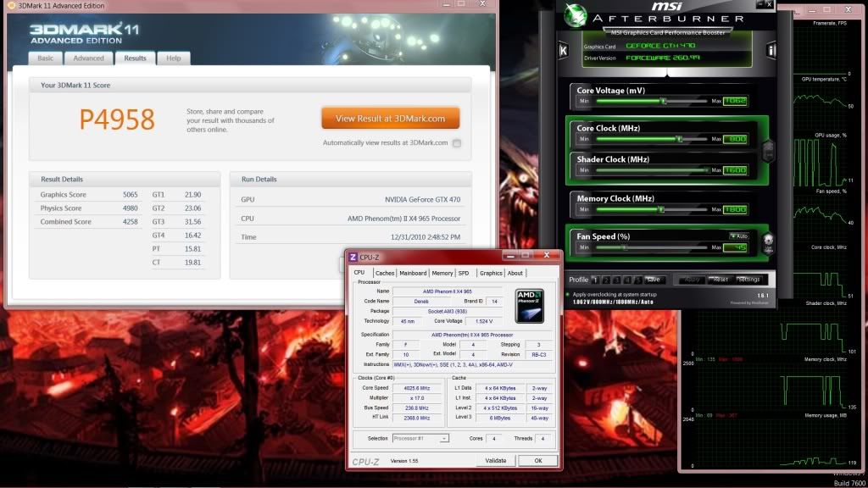The height and width of the screenshot is (488, 868).
Task: Click the Fan Speed value field showing 45
Action: [x=735, y=247]
